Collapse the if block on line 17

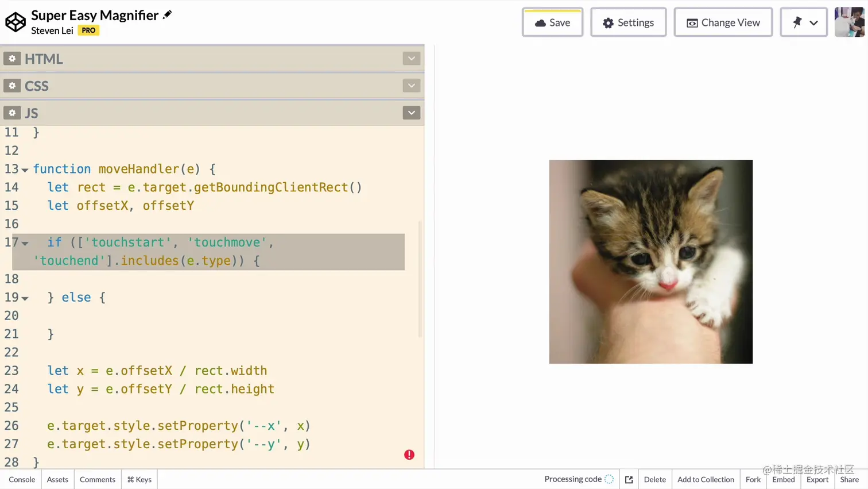pyautogui.click(x=25, y=244)
